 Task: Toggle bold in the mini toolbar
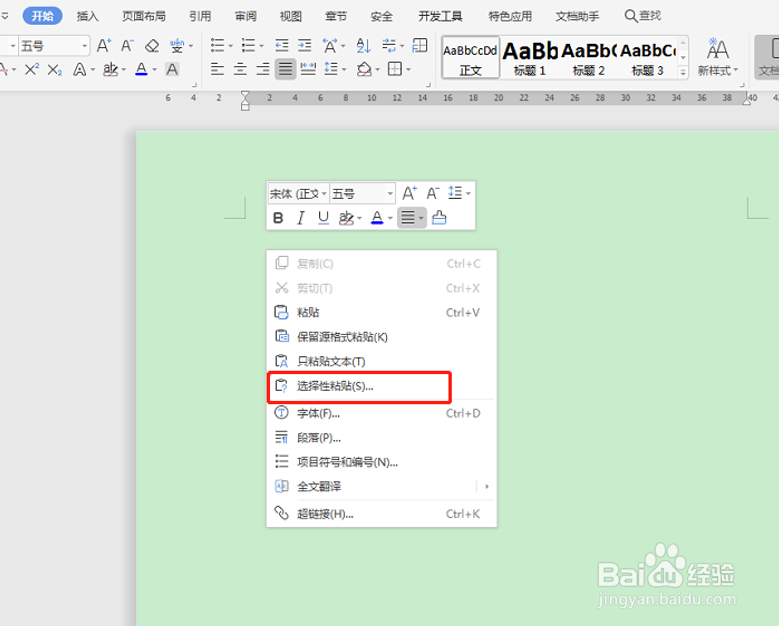(x=278, y=218)
